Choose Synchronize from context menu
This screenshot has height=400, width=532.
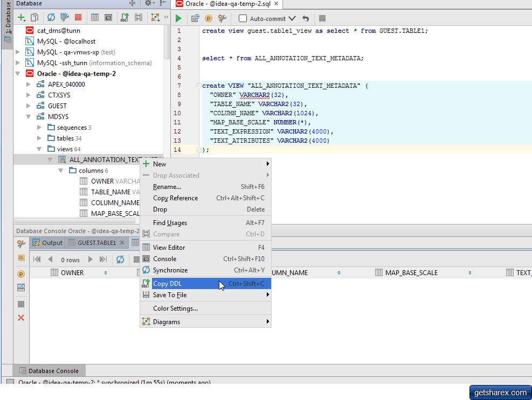click(x=205, y=270)
